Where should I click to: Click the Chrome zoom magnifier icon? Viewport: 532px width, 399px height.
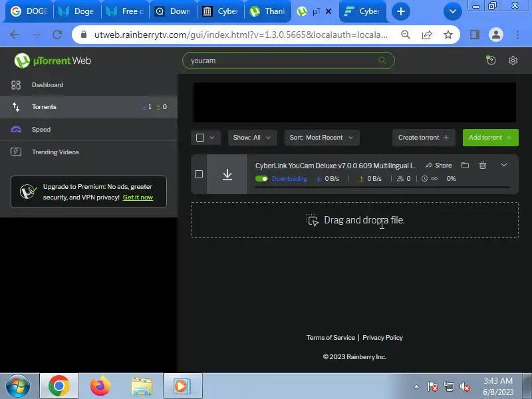406,35
